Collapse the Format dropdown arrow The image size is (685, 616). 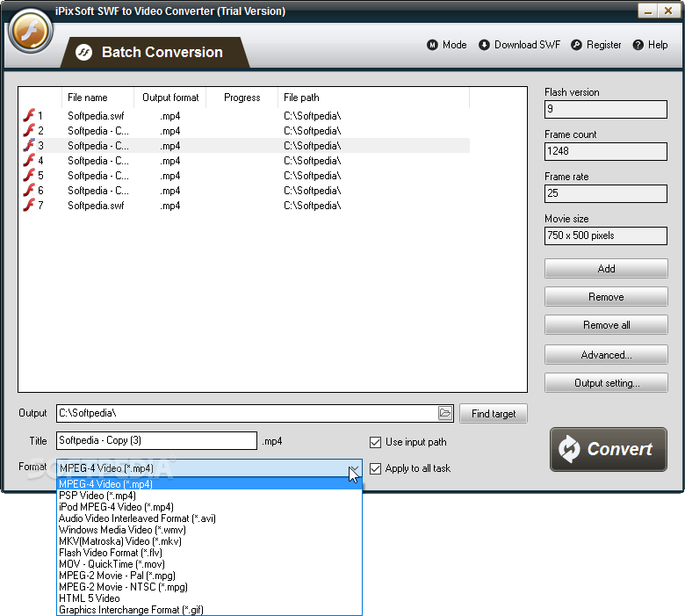tap(354, 468)
